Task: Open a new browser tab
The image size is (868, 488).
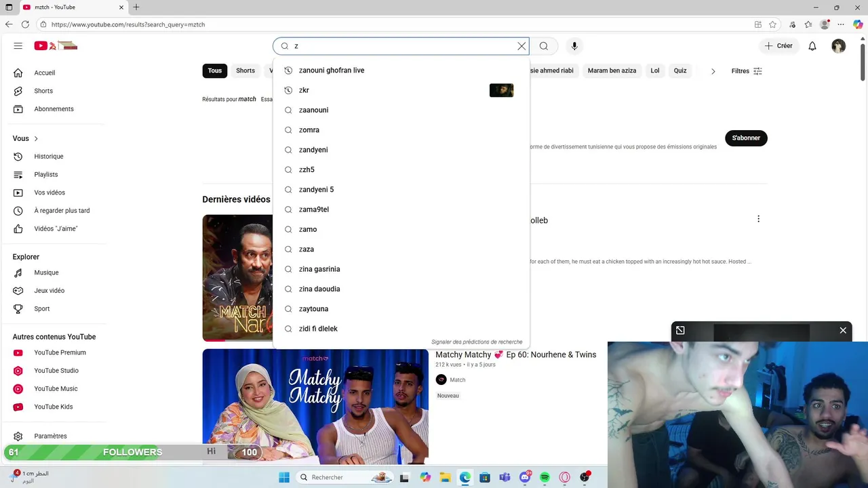Action: 136,7
